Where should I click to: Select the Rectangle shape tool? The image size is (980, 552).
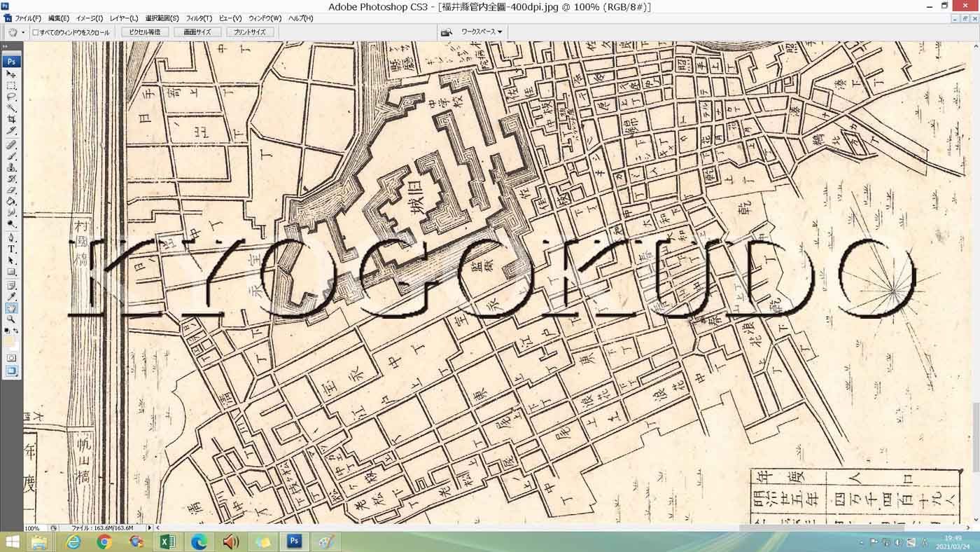click(x=11, y=271)
